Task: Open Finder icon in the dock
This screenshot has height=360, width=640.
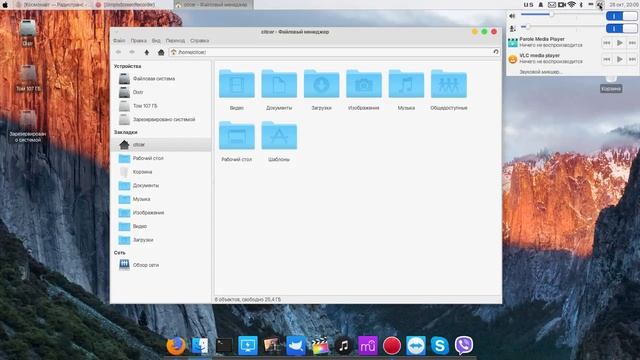Action: coord(200,346)
